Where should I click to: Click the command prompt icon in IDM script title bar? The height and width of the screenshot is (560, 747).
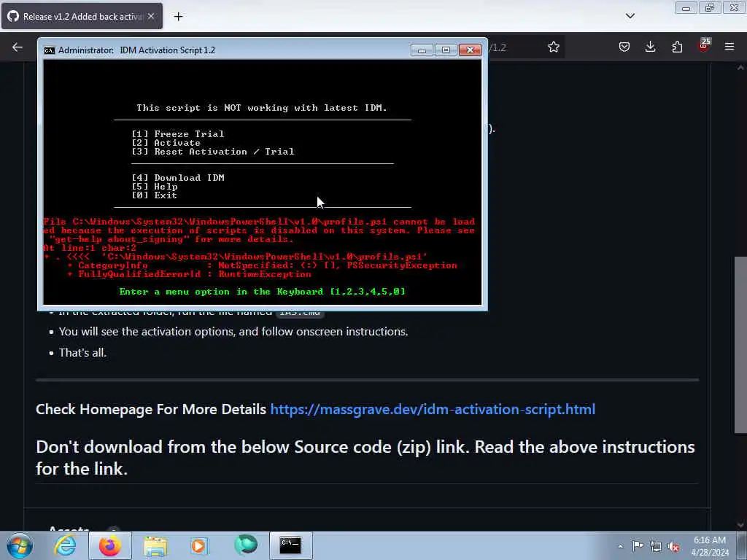[x=49, y=50]
